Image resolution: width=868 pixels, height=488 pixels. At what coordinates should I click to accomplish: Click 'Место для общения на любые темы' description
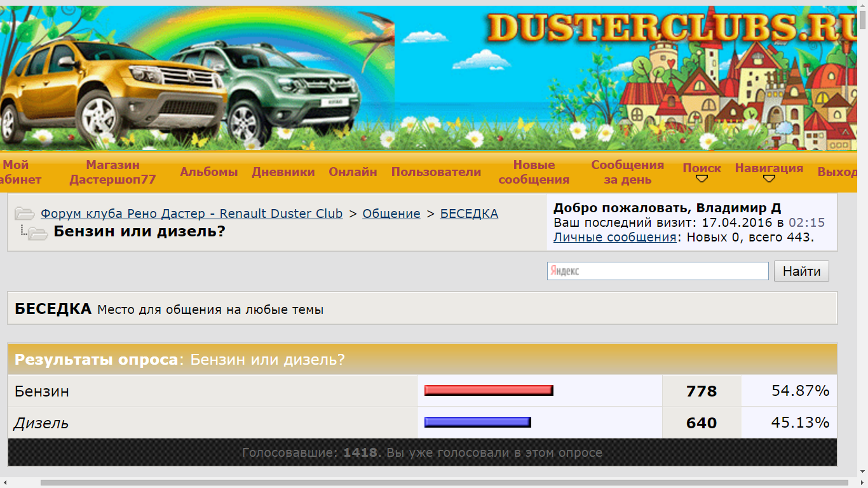tap(210, 310)
